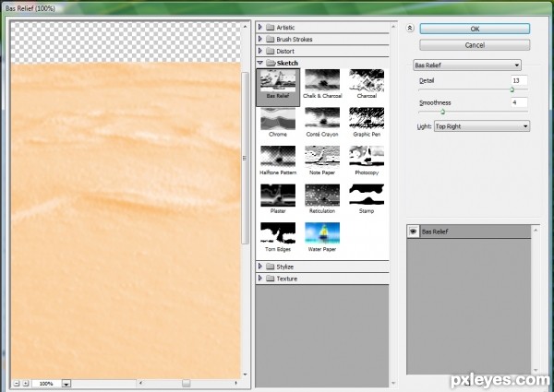Viewport: 554px width, 392px height.
Task: Click the Smoothness slider handle
Action: click(442, 112)
